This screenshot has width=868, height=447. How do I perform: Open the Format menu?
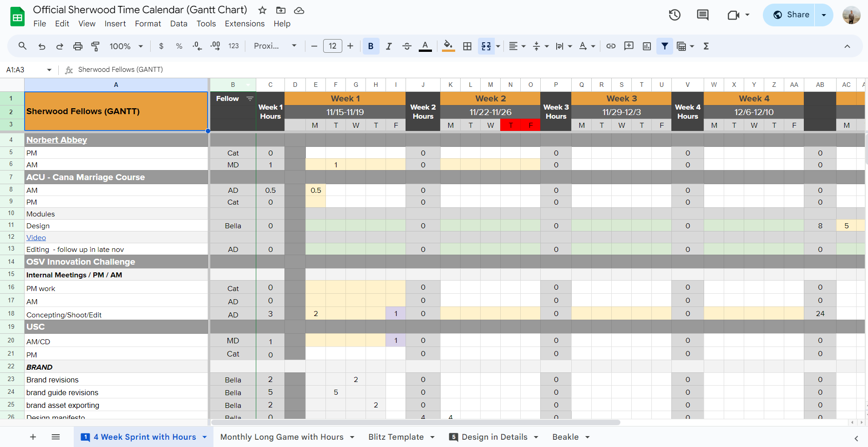tap(148, 24)
